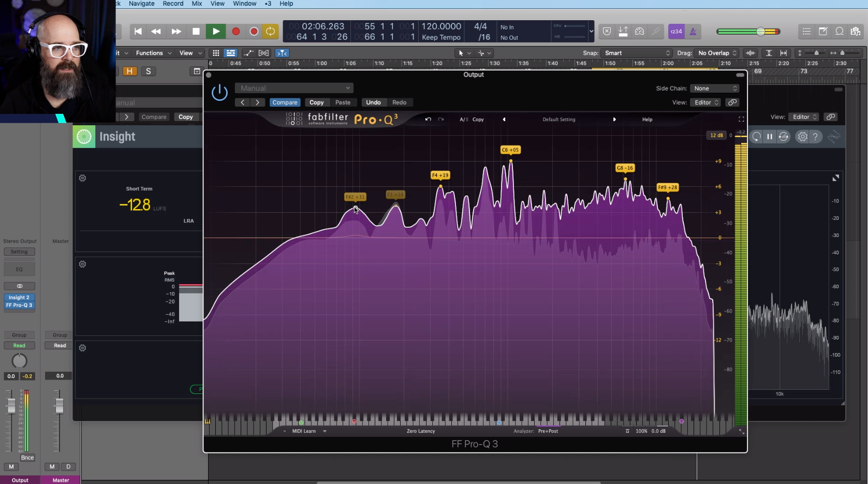The height and width of the screenshot is (484, 868).
Task: Open the Navigate menu in the menu bar
Action: [141, 4]
